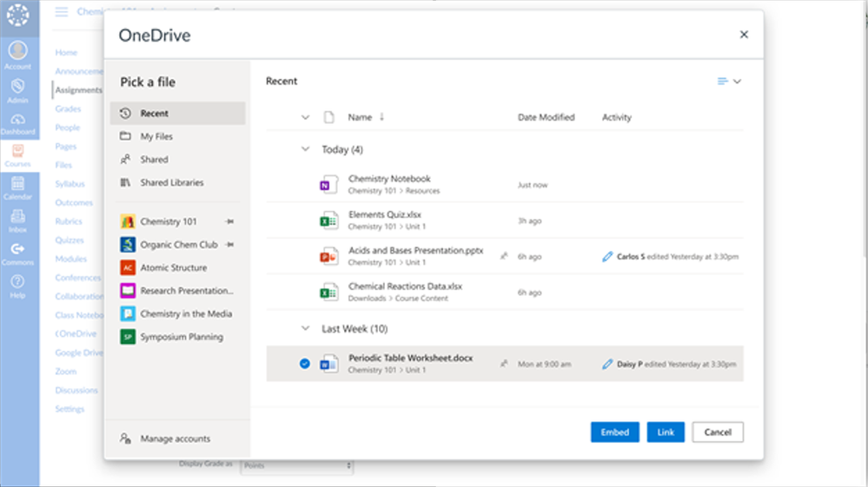868x487 pixels.
Task: Open Assignments in course navigation
Action: tap(78, 90)
